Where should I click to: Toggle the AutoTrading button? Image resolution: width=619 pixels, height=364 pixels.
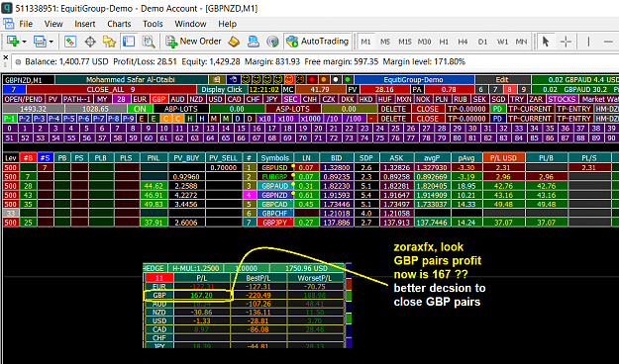pos(317,41)
